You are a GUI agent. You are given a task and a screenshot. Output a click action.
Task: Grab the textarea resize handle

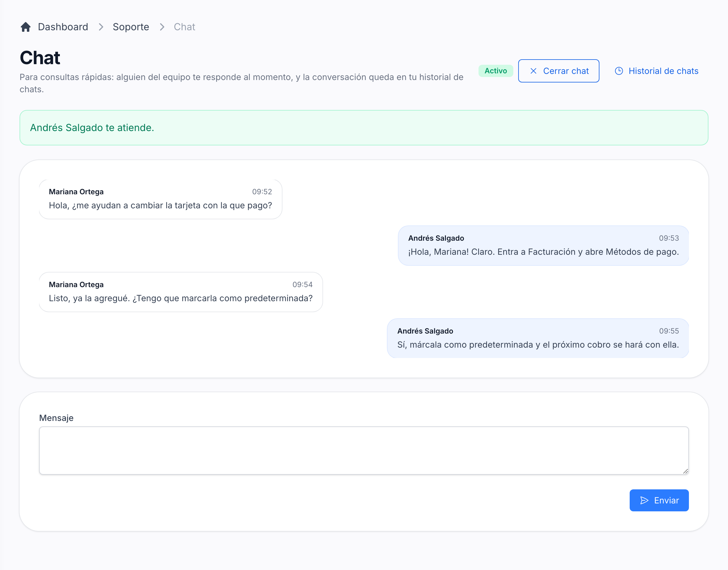tap(685, 471)
